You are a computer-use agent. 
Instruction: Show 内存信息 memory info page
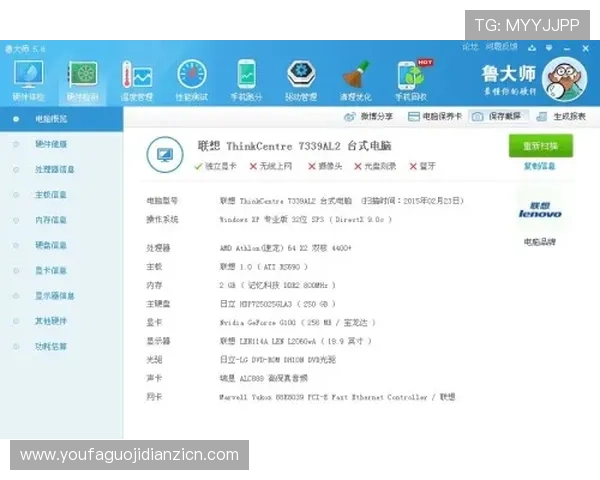51,219
